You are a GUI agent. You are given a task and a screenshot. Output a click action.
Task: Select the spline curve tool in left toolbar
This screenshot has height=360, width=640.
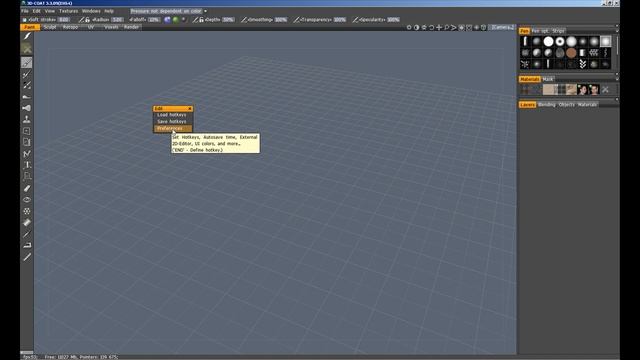[x=27, y=154]
